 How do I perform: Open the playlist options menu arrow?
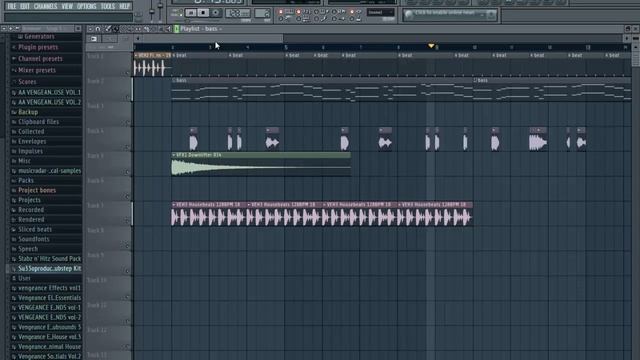(x=91, y=29)
